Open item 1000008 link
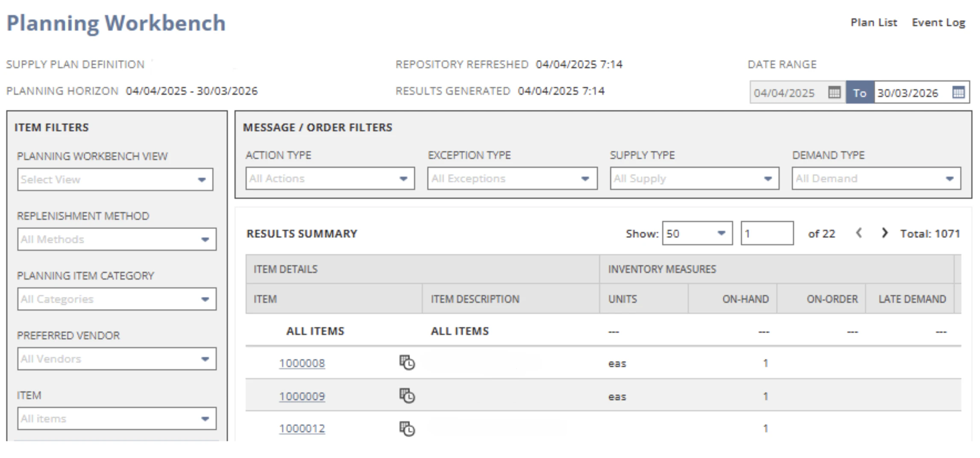The width and height of the screenshot is (980, 458). click(x=302, y=363)
